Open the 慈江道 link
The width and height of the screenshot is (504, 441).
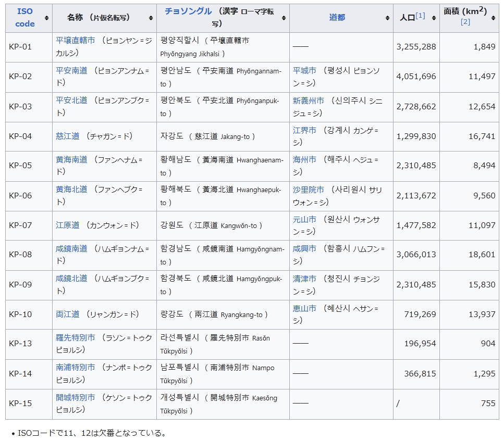click(68, 136)
